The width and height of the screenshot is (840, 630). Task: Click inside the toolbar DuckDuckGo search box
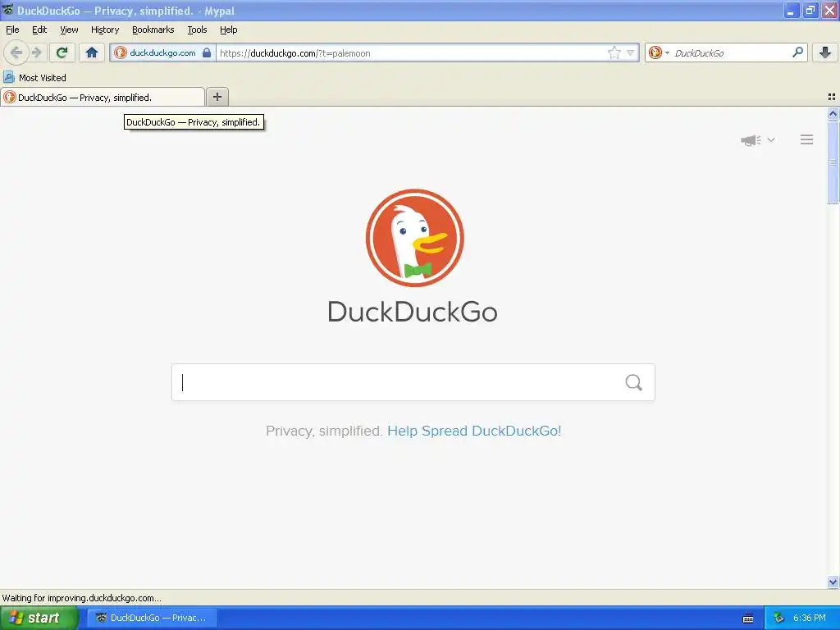coord(728,52)
